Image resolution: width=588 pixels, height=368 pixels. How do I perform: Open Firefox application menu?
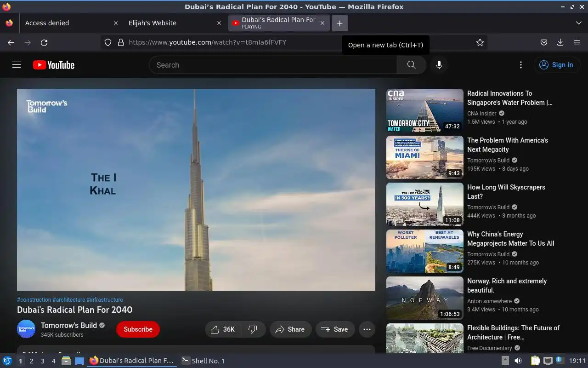577,42
